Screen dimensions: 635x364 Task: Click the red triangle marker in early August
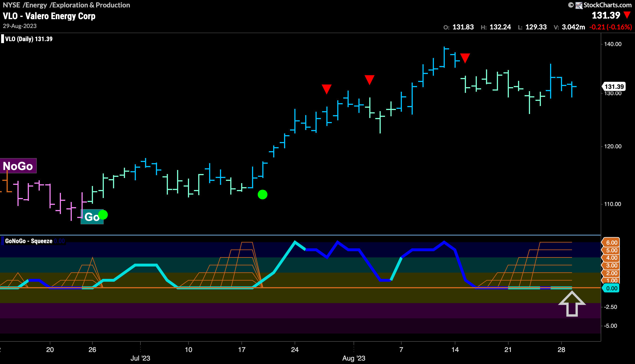[369, 80]
